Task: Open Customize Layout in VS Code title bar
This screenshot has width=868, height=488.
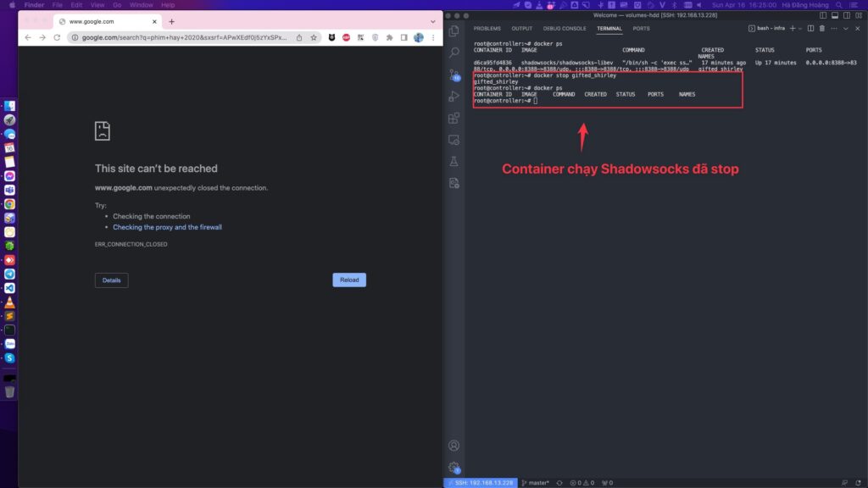Action: 859,15
